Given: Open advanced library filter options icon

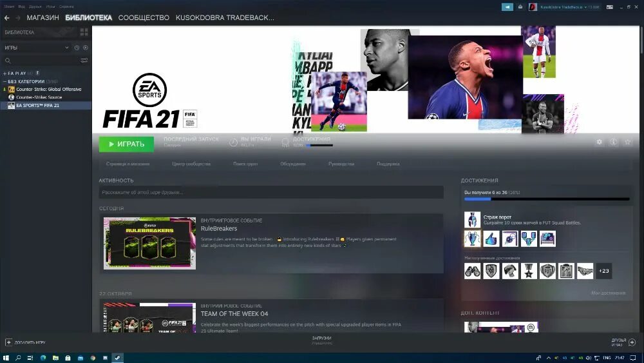Looking at the screenshot, I should click(84, 61).
